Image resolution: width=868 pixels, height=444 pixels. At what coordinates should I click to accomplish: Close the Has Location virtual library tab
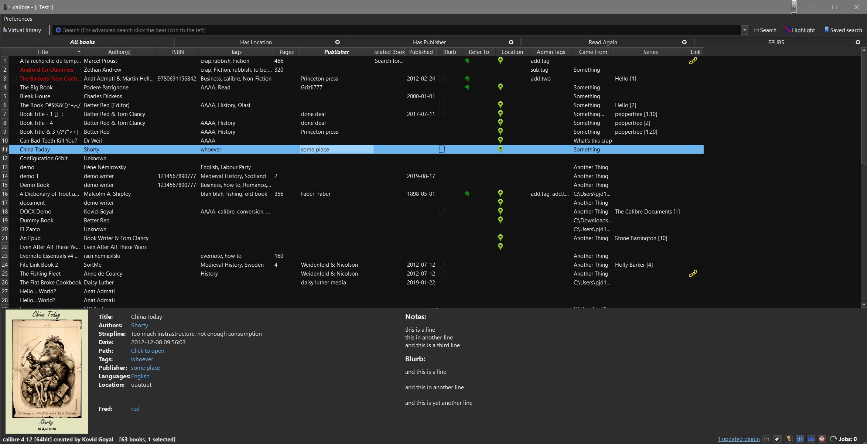338,42
